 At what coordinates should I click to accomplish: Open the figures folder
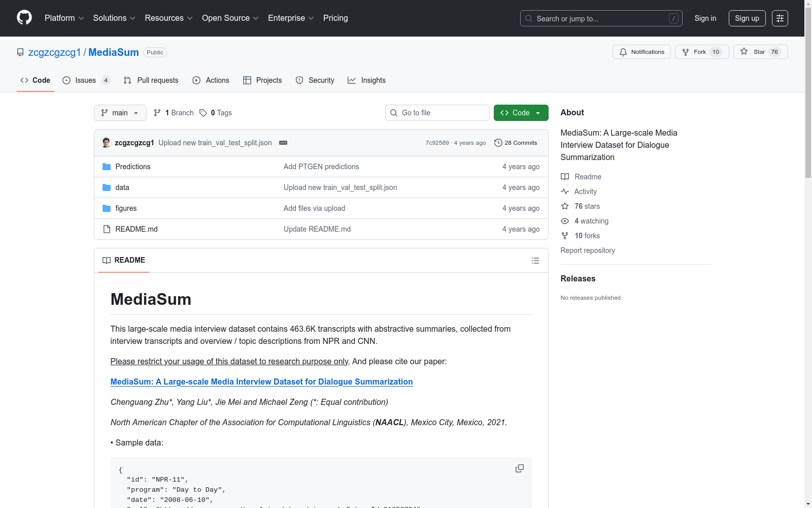126,208
